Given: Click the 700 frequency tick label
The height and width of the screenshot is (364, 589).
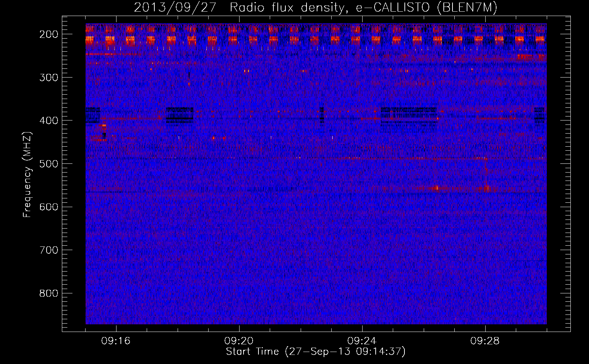Looking at the screenshot, I should click(x=49, y=250).
